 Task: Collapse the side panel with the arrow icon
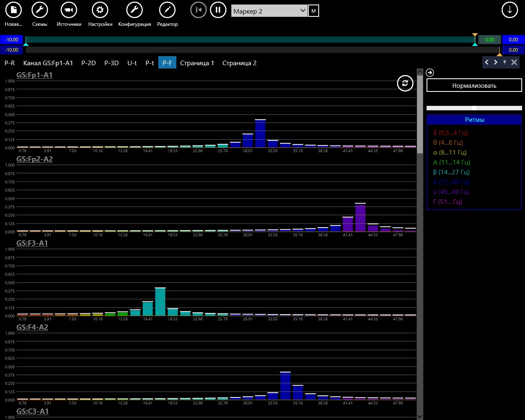click(x=430, y=73)
